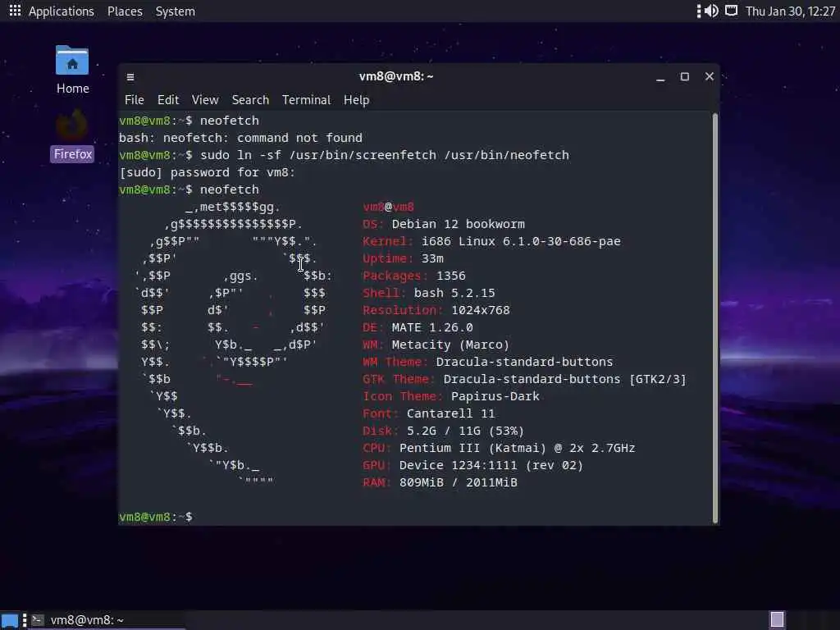Open the terminal hamburger window menu icon
This screenshot has height=630, width=840.
pyautogui.click(x=130, y=77)
